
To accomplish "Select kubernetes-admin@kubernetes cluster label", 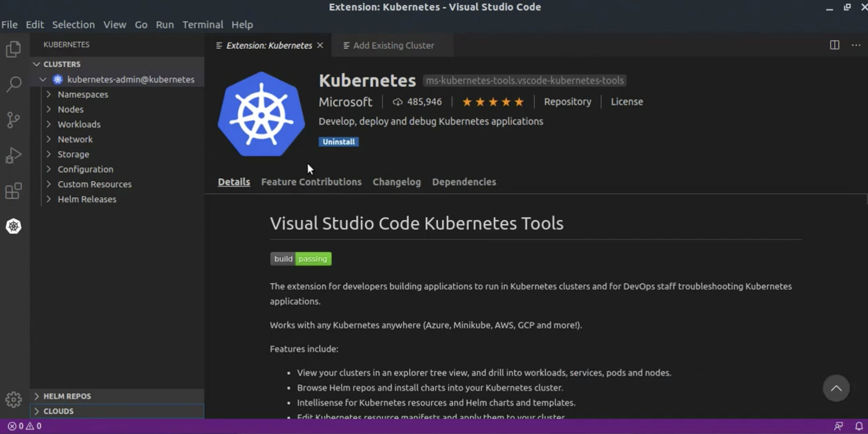I will [131, 79].
